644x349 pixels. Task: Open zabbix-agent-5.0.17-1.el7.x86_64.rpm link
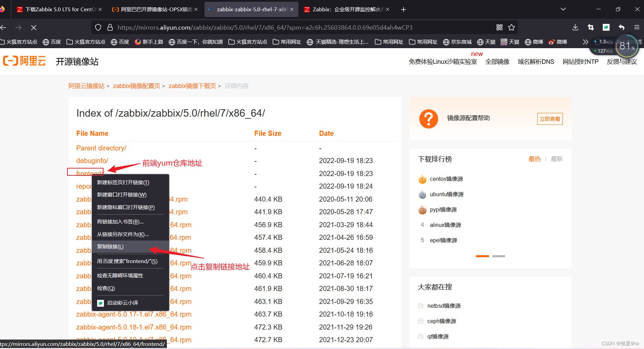(134, 314)
